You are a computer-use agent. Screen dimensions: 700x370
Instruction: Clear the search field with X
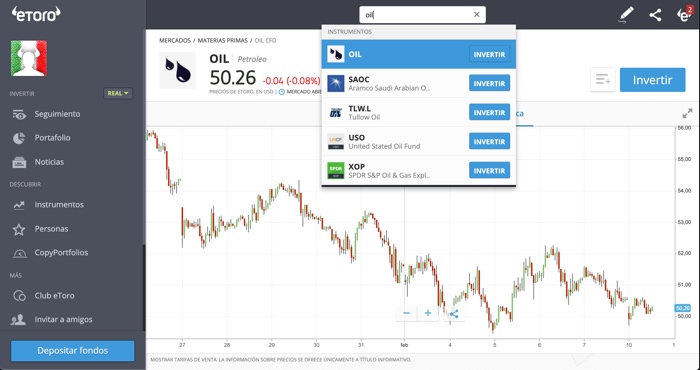[476, 15]
